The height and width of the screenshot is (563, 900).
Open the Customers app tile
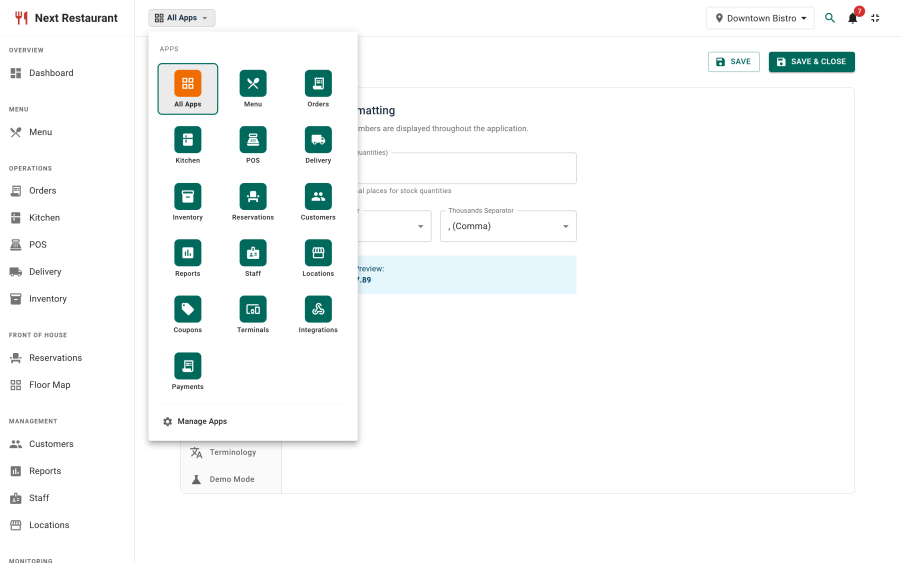[x=318, y=202]
